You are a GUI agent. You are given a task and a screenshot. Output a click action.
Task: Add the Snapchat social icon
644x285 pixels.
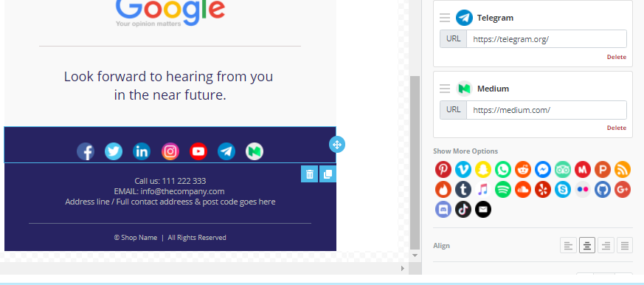tap(483, 169)
